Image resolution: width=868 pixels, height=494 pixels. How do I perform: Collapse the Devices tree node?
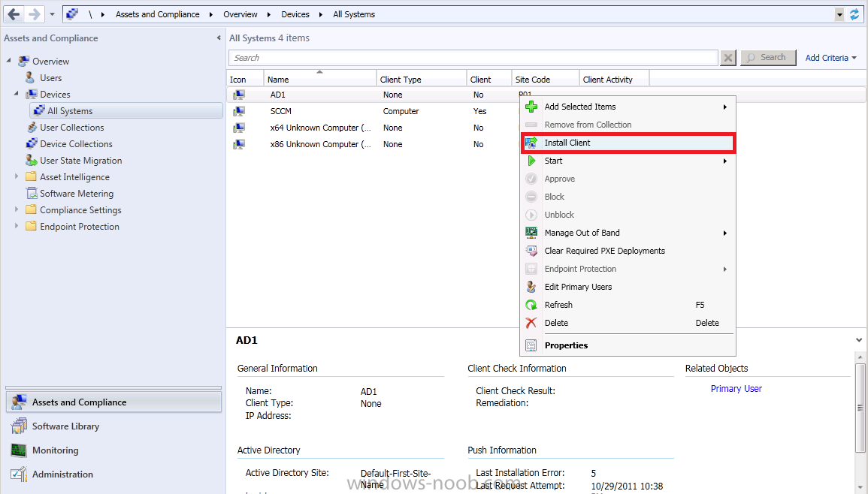click(16, 94)
